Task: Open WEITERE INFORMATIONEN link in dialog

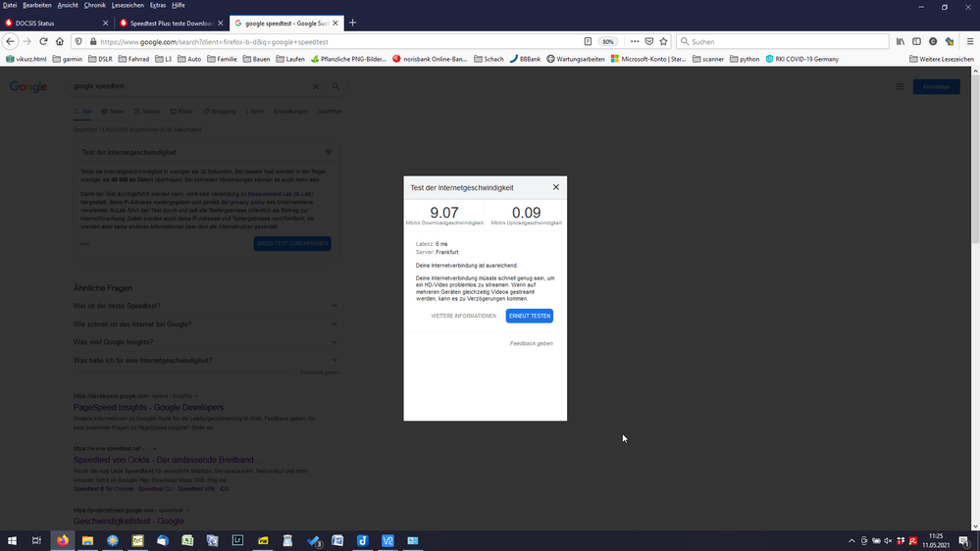Action: tap(463, 316)
